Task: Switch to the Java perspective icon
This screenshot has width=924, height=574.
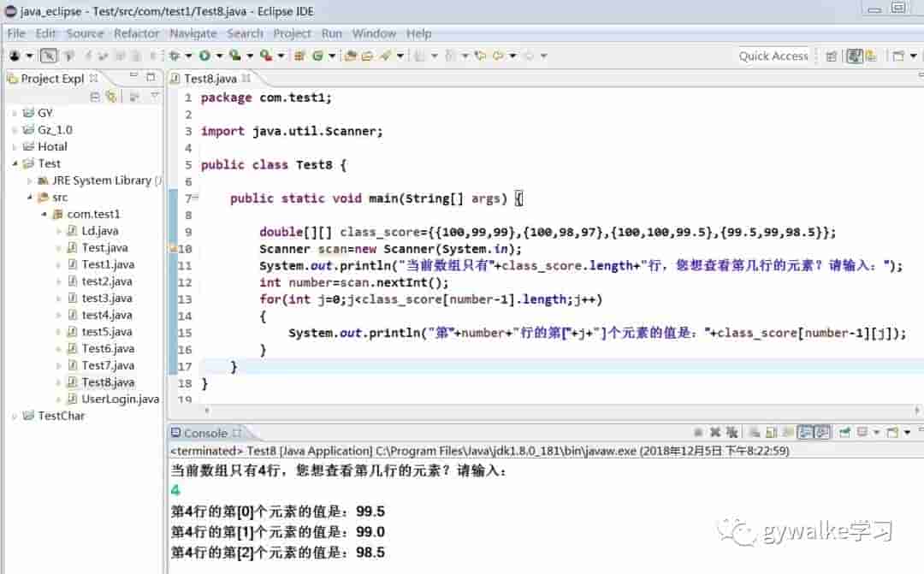Action: pos(855,56)
